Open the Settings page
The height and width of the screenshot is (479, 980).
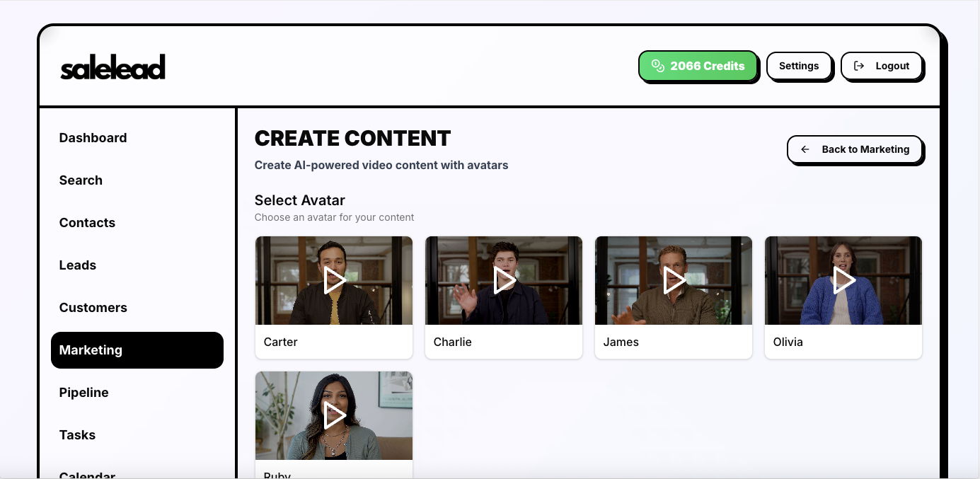pos(799,66)
